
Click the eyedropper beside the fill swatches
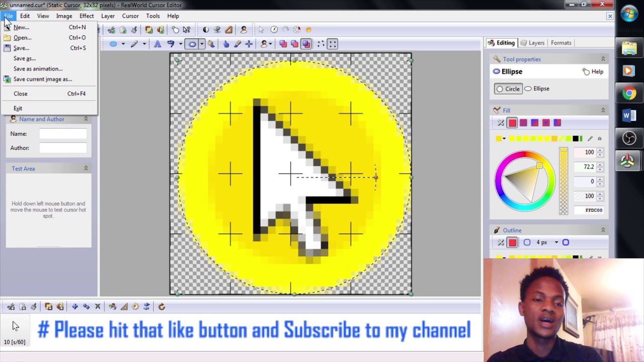click(x=590, y=138)
